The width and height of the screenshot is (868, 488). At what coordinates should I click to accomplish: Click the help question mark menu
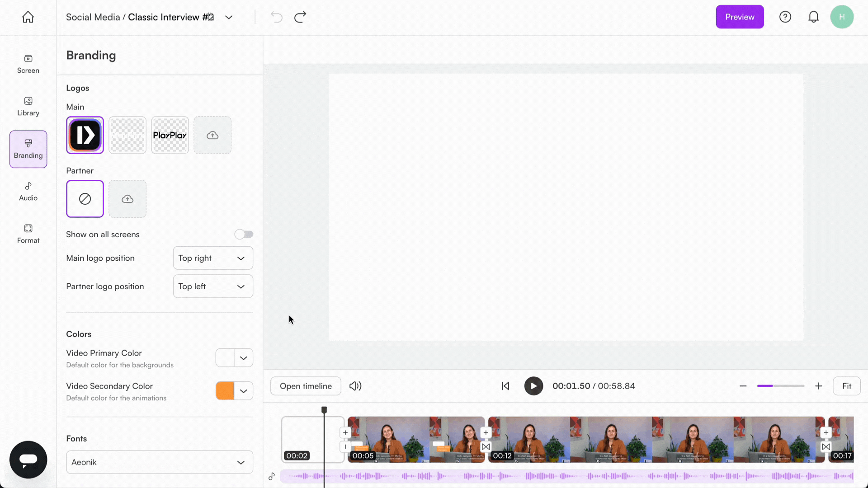785,17
